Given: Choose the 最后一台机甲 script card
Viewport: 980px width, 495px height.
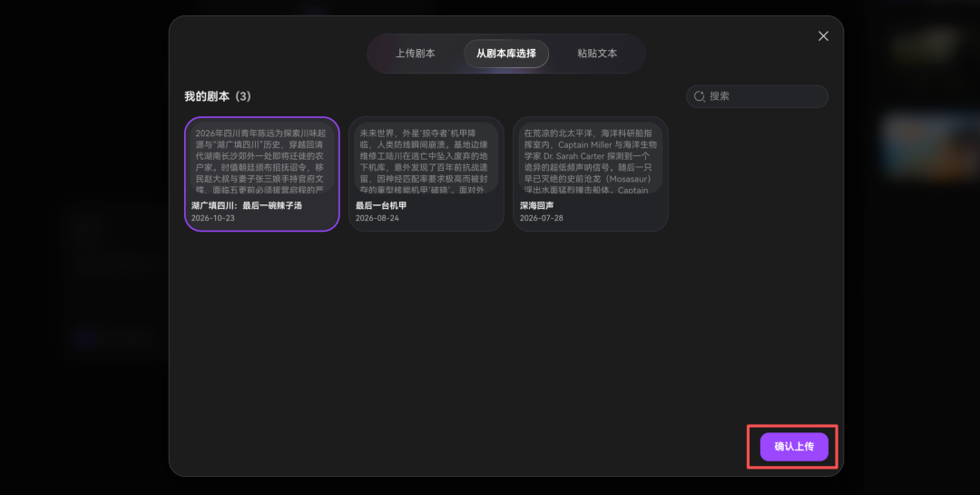Looking at the screenshot, I should [426, 174].
